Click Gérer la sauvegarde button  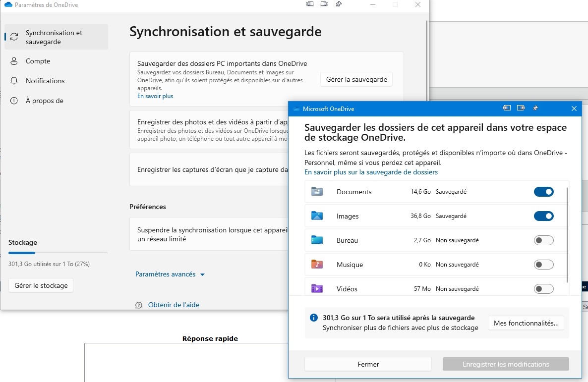click(x=356, y=79)
